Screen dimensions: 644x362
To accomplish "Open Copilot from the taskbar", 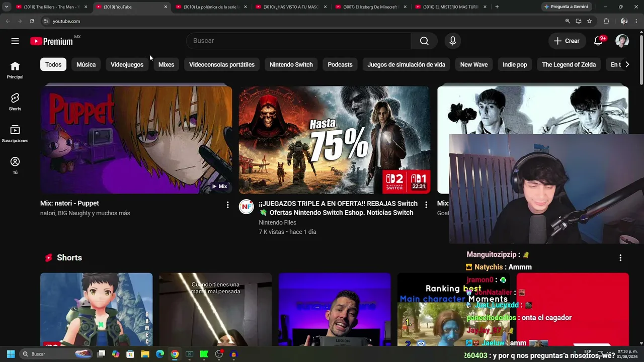I will click(x=116, y=354).
